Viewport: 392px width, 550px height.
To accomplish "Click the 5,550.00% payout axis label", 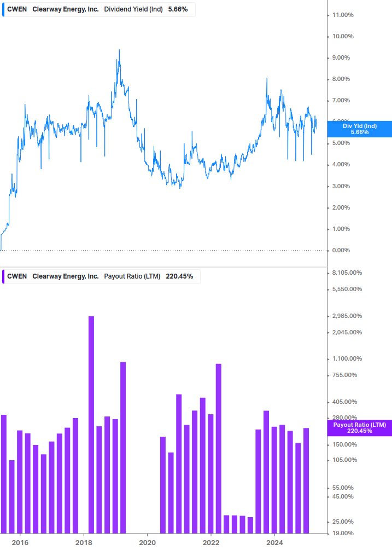I will [347, 289].
